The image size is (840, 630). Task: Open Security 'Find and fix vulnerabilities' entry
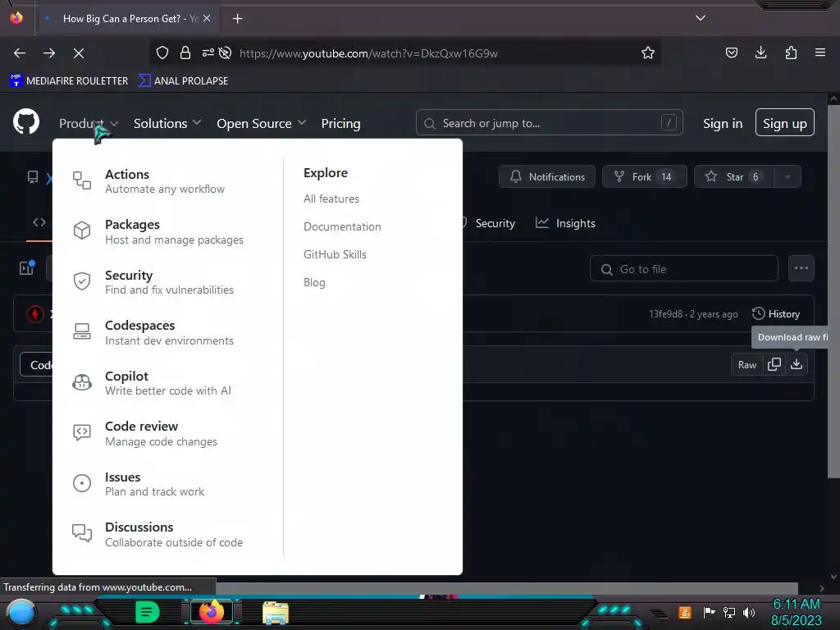point(153,282)
